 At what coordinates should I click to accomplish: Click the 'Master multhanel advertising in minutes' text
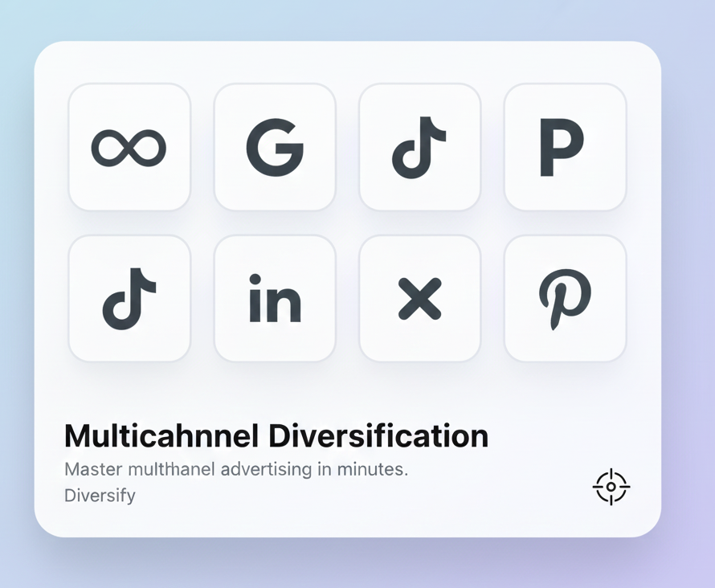[236, 469]
